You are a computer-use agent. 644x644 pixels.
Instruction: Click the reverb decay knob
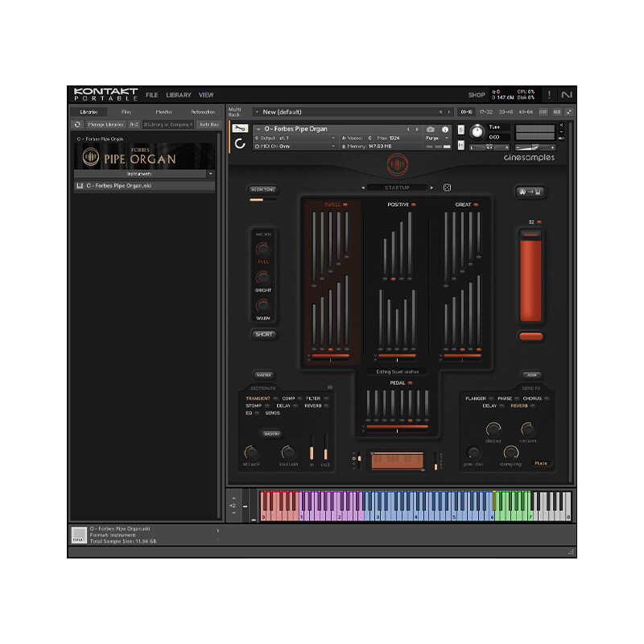(493, 430)
